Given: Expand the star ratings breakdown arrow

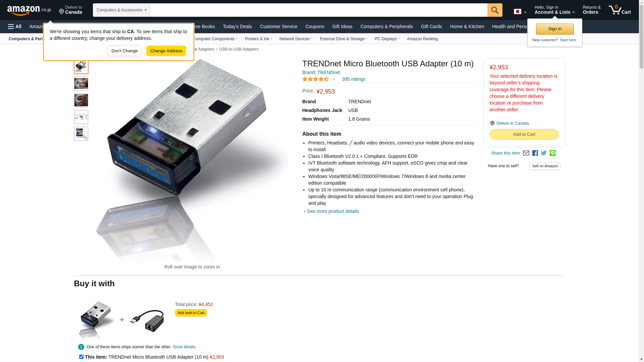Looking at the screenshot, I should point(333,79).
